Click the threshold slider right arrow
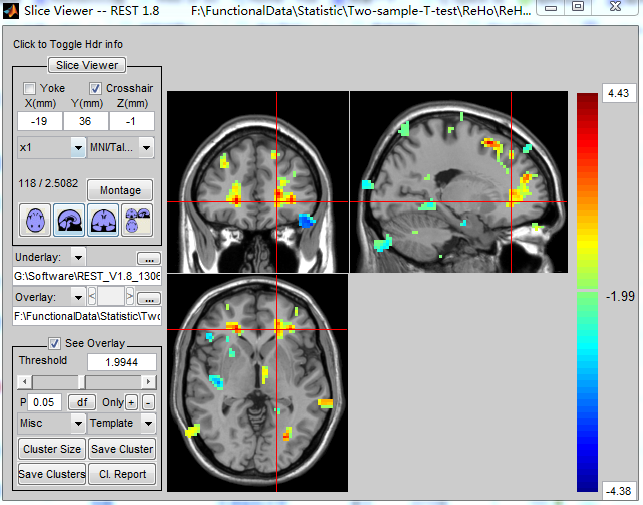This screenshot has height=505, width=643. pyautogui.click(x=148, y=382)
